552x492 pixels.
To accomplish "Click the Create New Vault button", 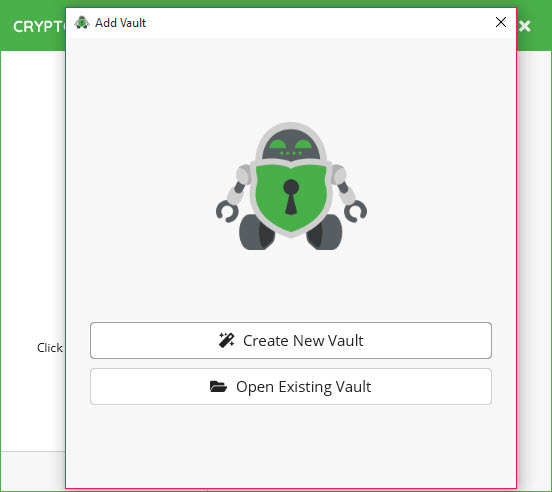I will [x=291, y=340].
